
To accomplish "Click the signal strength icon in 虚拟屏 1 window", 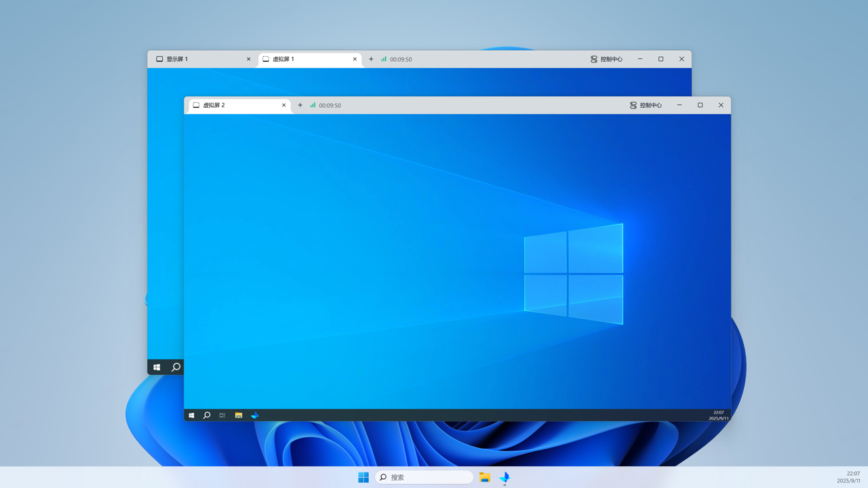I will (384, 60).
